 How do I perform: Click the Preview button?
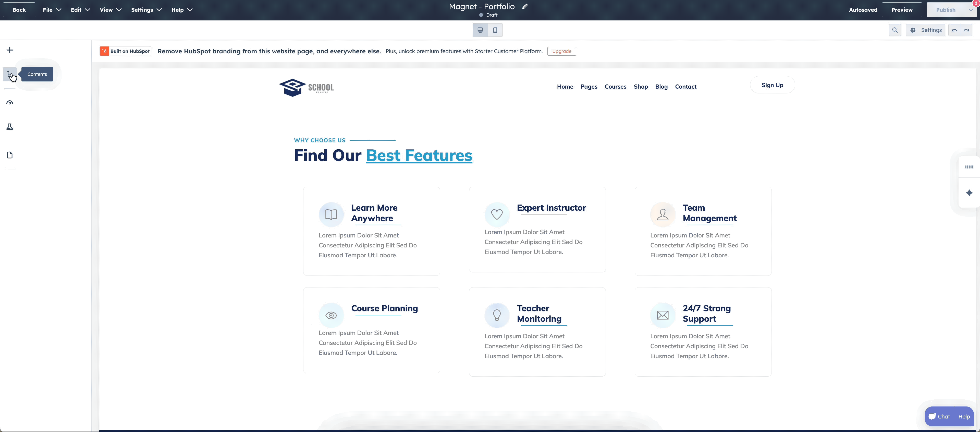[x=902, y=10]
